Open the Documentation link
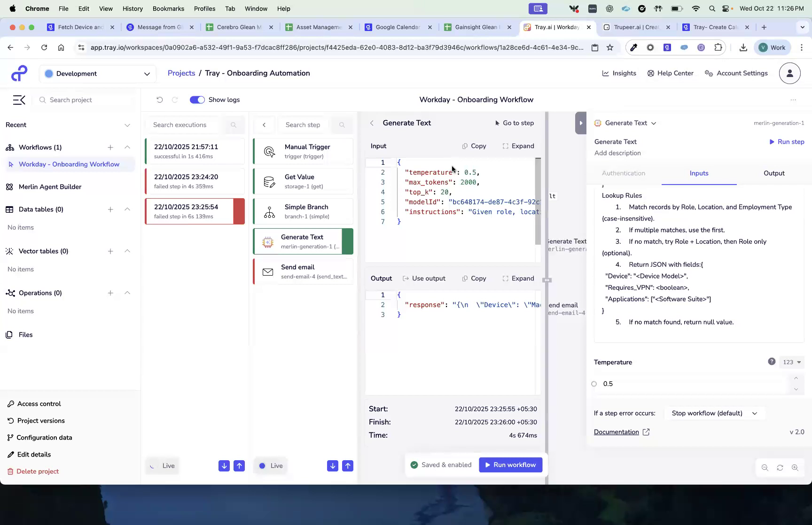Image resolution: width=812 pixels, height=525 pixels. pos(617,432)
